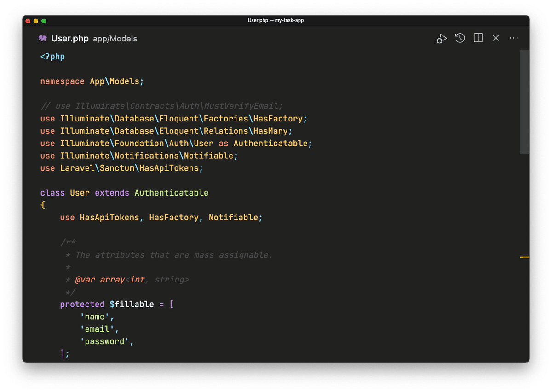Select the User.php tab label
Image resolution: width=552 pixels, height=392 pixels.
click(x=70, y=39)
